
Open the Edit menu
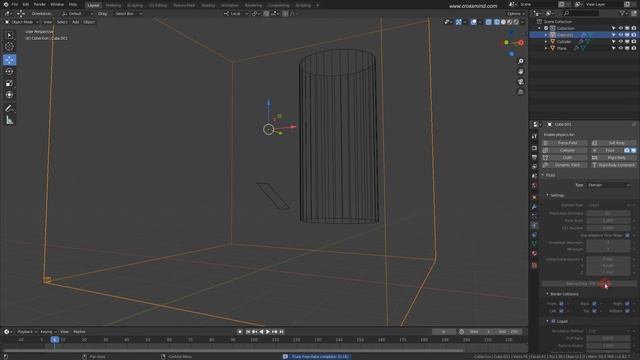[x=26, y=4]
